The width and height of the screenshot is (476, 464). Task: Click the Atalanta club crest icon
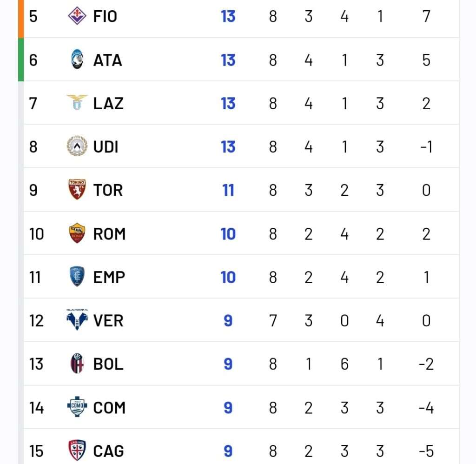(x=77, y=60)
